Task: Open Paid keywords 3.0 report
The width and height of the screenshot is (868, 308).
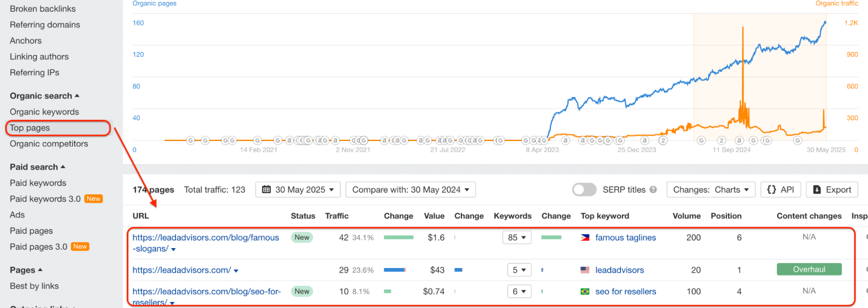Action: point(45,199)
